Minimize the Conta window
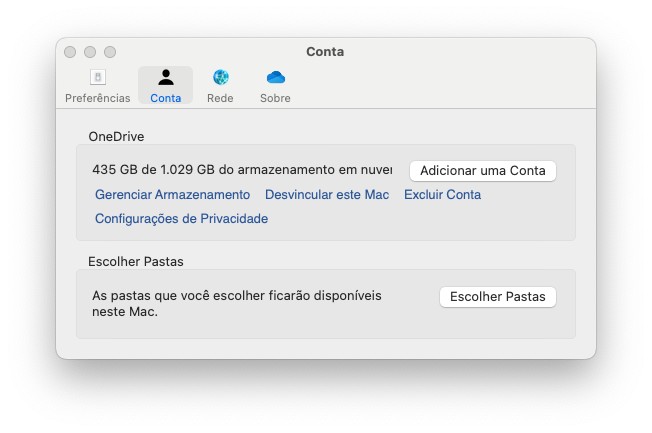 (90, 52)
